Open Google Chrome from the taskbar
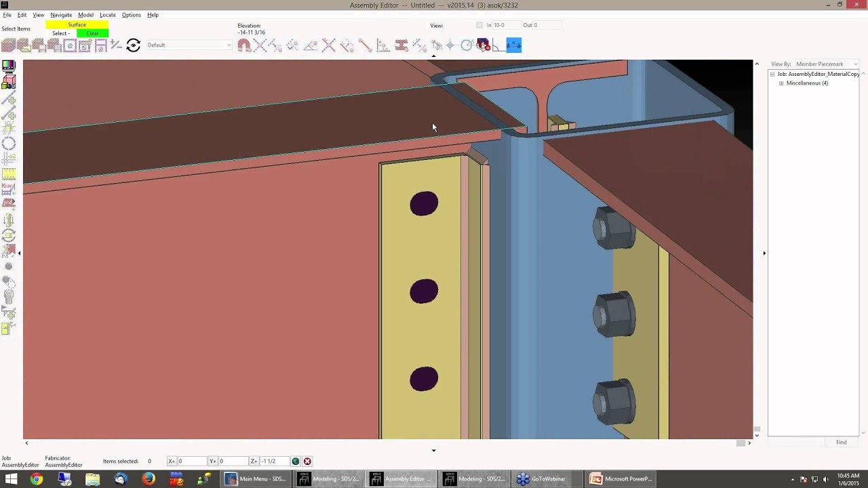The height and width of the screenshot is (488, 868). click(37, 479)
